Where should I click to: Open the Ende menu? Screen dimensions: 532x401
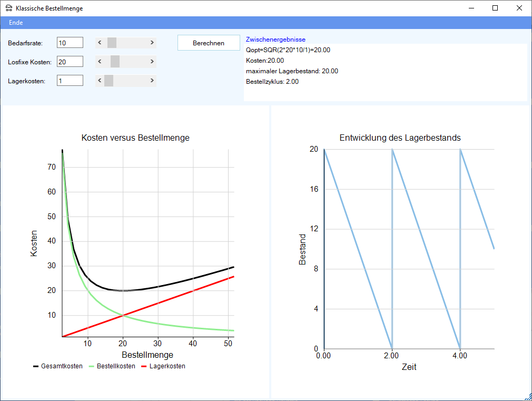[x=16, y=23]
